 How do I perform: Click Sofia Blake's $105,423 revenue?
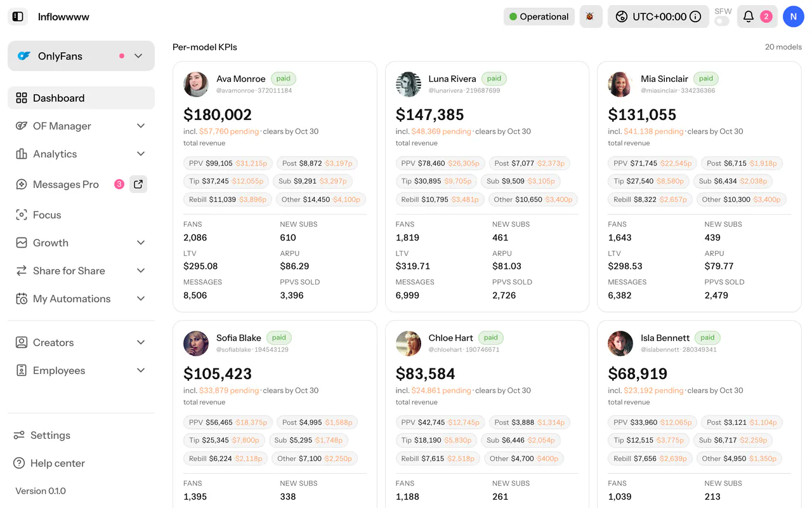point(218,373)
